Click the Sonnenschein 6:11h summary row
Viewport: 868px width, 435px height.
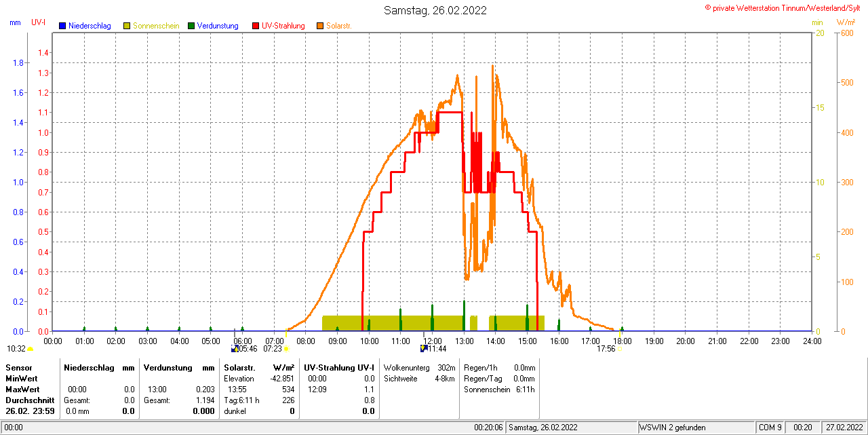499,390
